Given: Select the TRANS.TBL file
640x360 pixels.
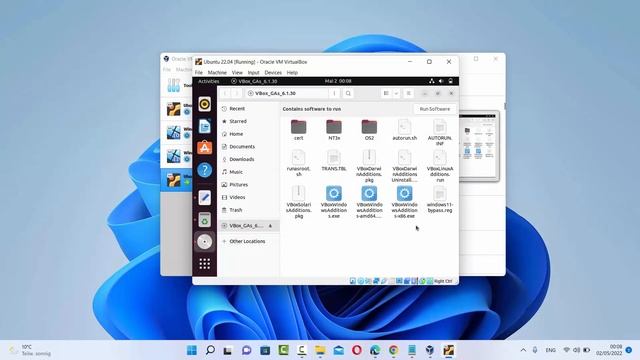Looking at the screenshot, I should click(334, 161).
